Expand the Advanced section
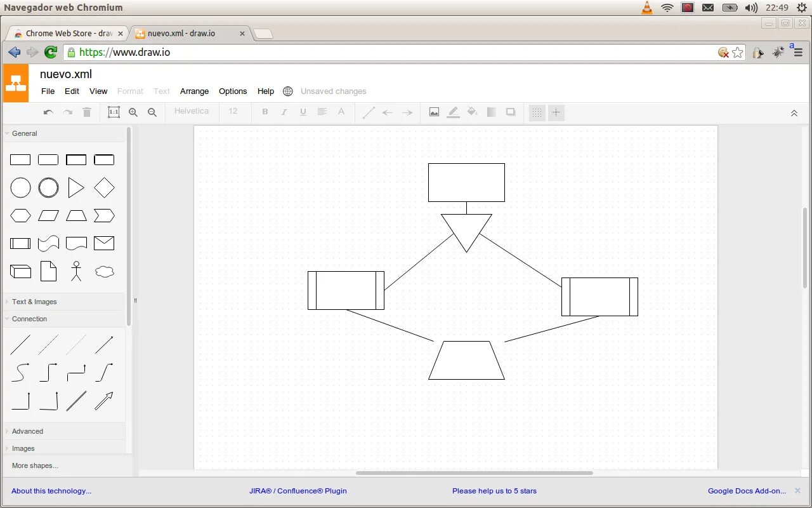The width and height of the screenshot is (812, 508). tap(65, 431)
